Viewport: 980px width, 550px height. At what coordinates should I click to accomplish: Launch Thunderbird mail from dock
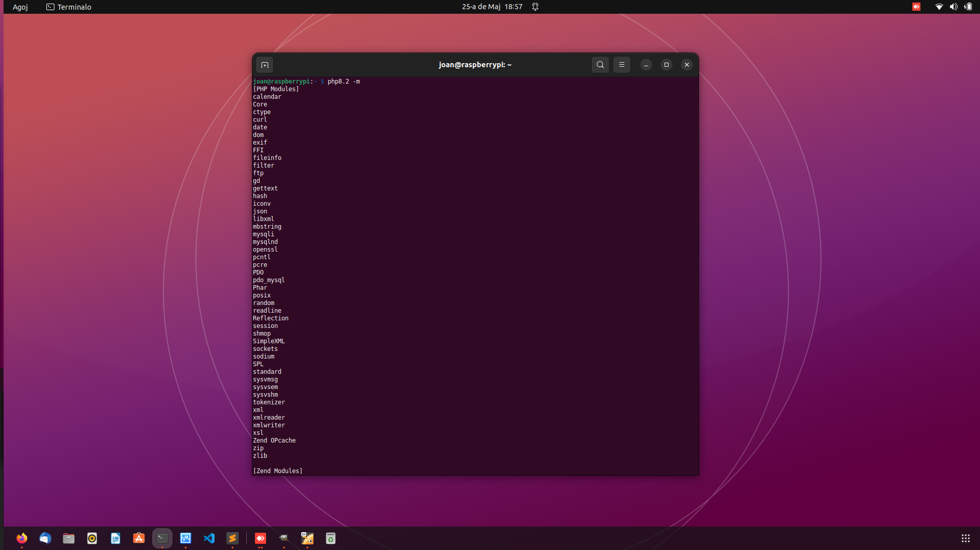tap(45, 538)
